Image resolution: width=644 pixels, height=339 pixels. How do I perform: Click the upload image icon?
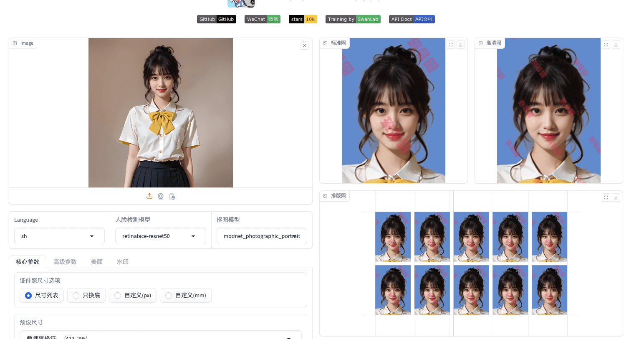pyautogui.click(x=149, y=196)
